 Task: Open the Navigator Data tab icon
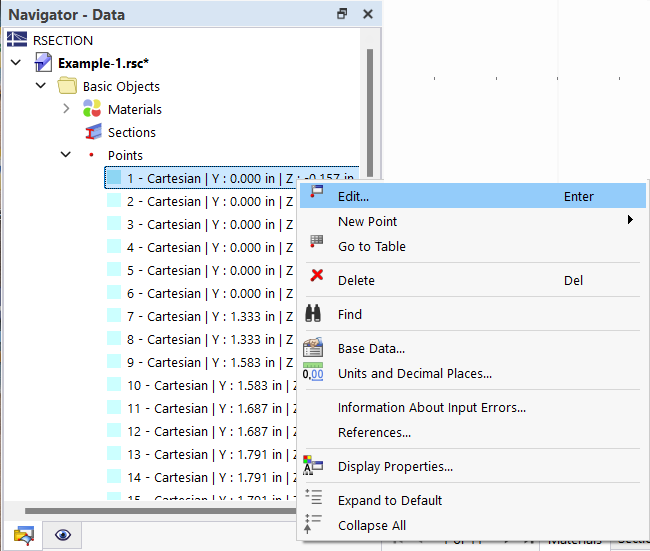24,535
